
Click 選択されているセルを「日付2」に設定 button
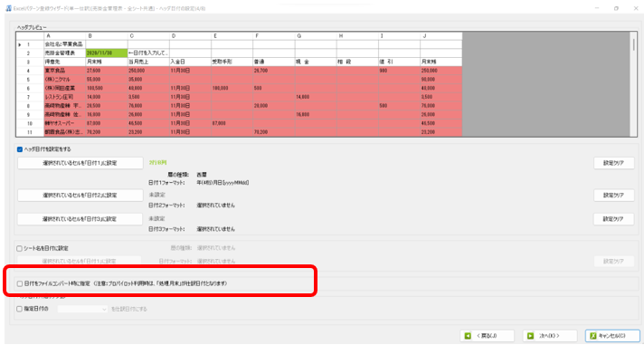pos(80,196)
